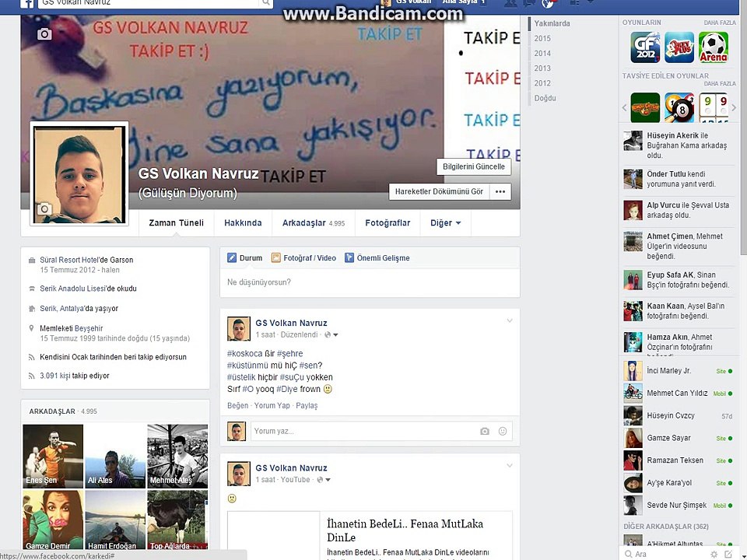747x560 pixels.
Task: Expand the Diğer dropdown tab
Action: (445, 223)
